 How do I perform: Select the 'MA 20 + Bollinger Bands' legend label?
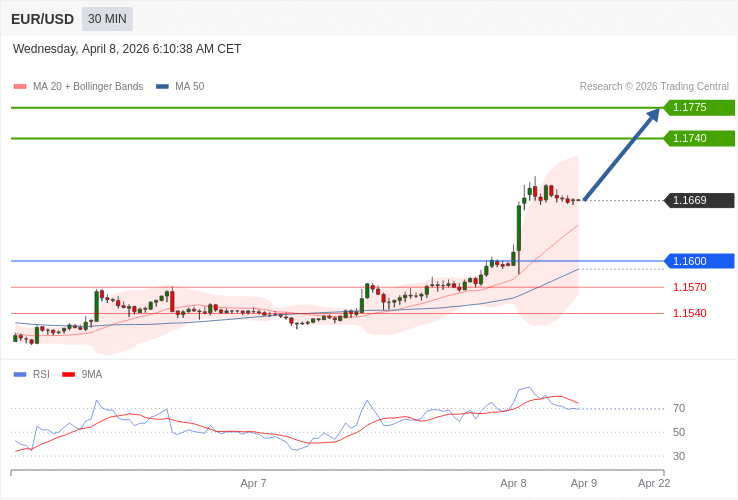coord(88,87)
